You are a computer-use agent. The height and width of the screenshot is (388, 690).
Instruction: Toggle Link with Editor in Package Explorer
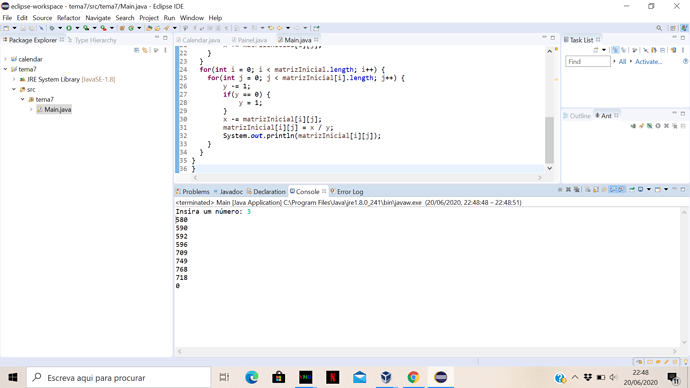(x=145, y=50)
